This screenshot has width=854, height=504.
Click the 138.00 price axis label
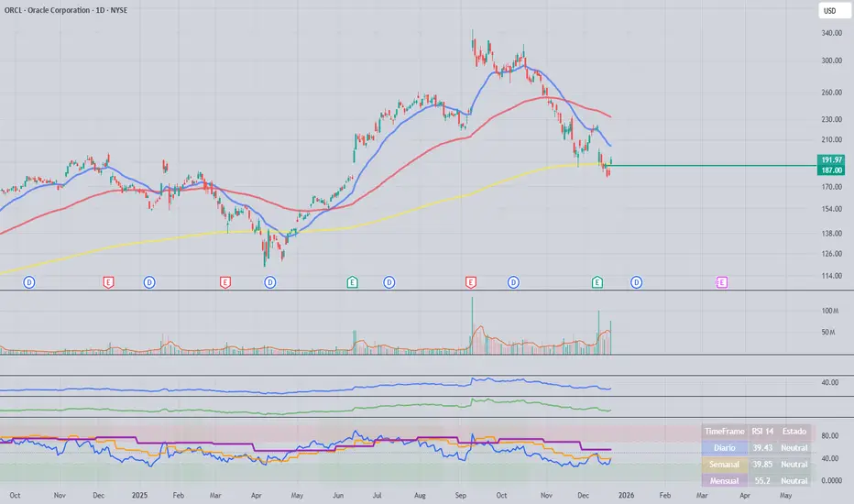click(832, 234)
